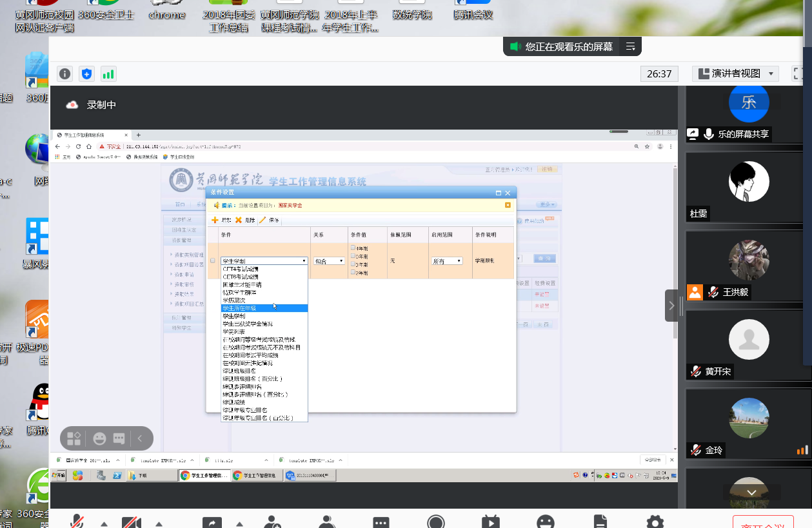
Task: Tick the 4年制 checkbox
Action: 353,248
